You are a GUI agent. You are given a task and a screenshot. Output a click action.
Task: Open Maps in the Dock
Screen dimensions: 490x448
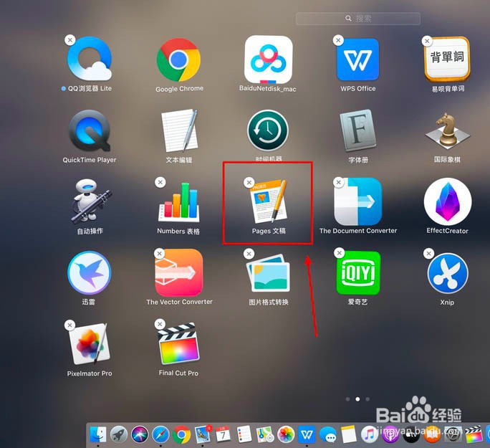tap(265, 434)
